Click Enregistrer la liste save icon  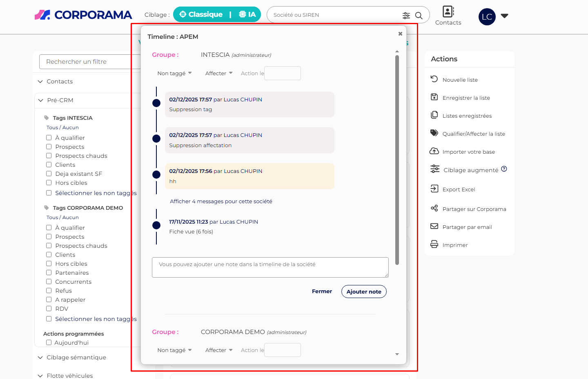click(x=434, y=97)
